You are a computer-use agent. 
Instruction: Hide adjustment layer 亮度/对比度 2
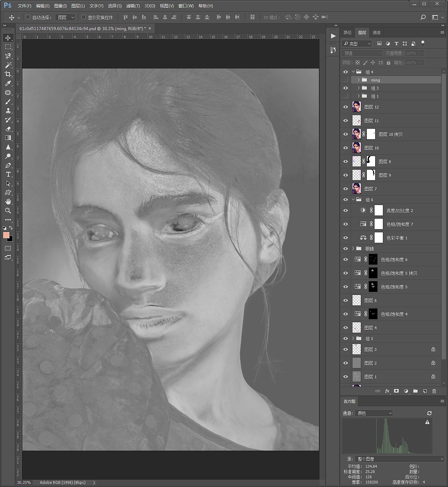click(345, 211)
